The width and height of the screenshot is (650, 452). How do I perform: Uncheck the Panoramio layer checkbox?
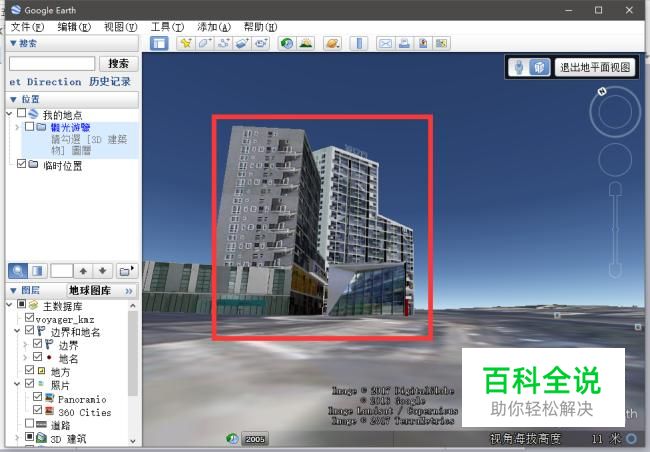(x=37, y=397)
